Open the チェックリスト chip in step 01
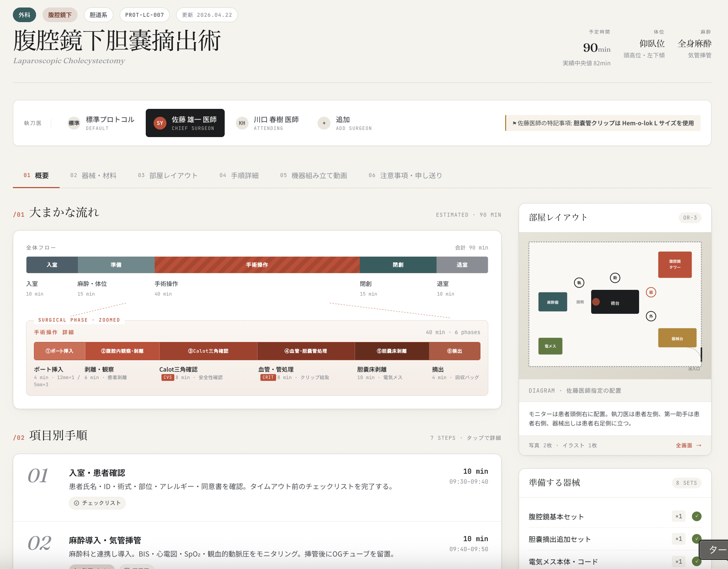The width and height of the screenshot is (728, 569). pyautogui.click(x=97, y=503)
